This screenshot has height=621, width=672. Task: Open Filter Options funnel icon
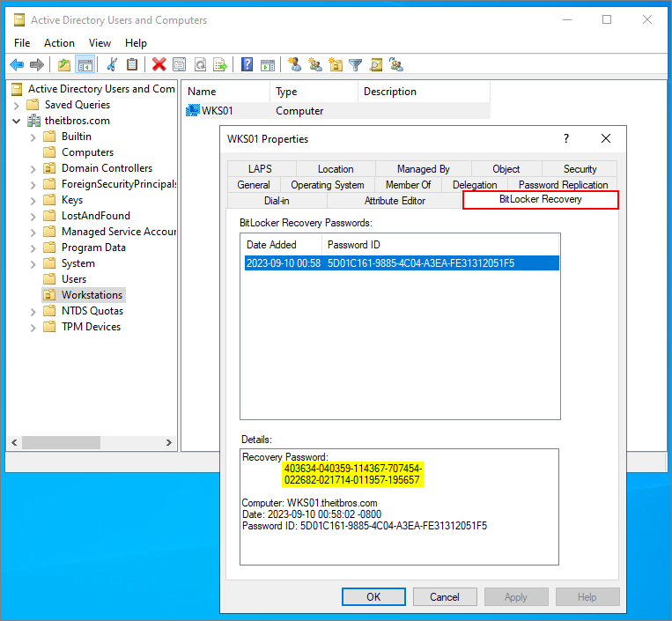point(355,64)
